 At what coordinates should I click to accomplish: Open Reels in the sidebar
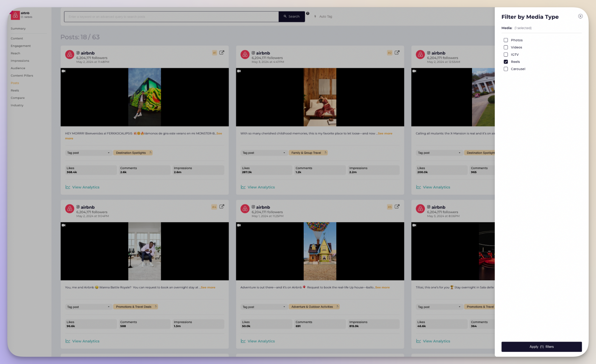tap(15, 90)
